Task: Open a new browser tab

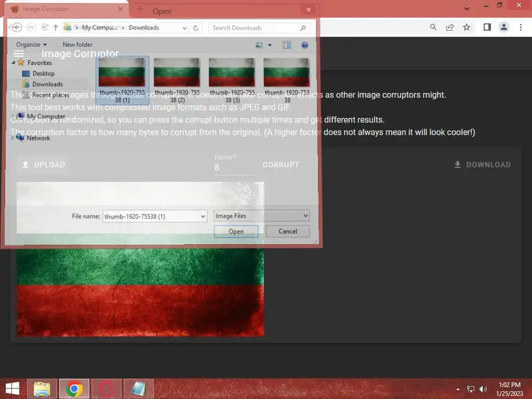Action: coord(140,9)
